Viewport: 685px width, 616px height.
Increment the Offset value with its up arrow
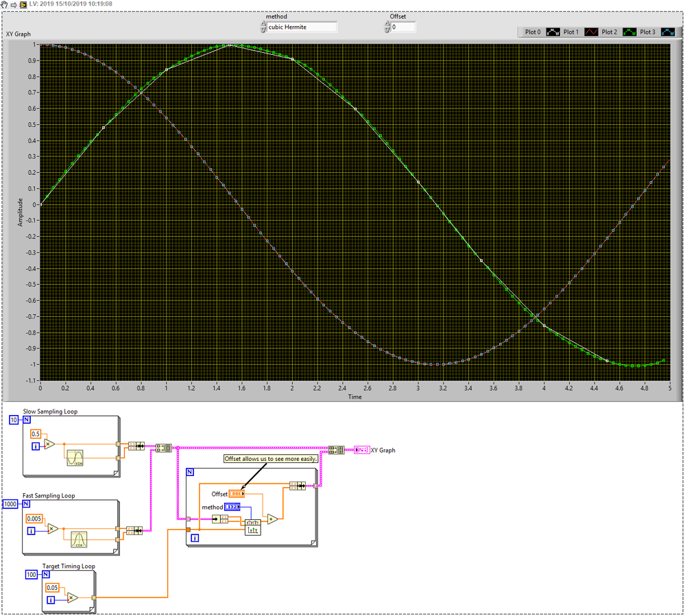(387, 25)
